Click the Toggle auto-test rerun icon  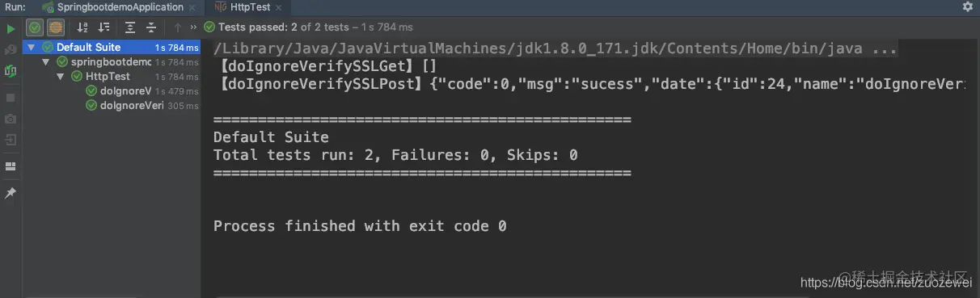tap(11, 70)
